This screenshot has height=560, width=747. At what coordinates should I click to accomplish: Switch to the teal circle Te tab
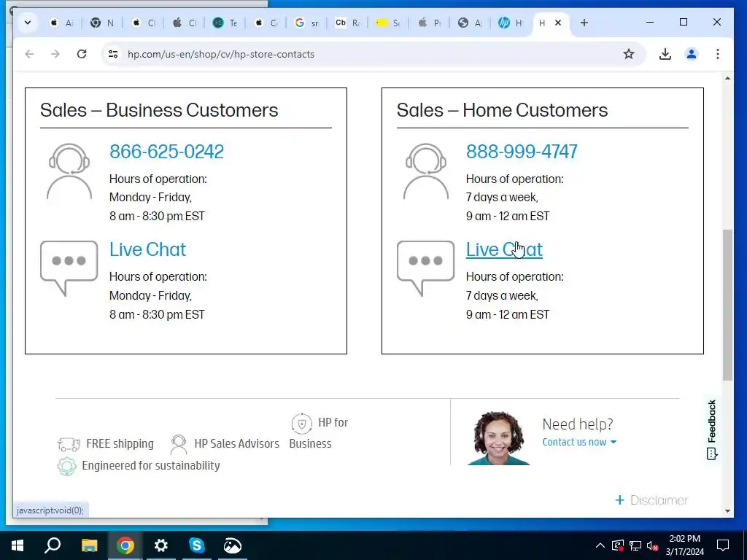coord(225,23)
